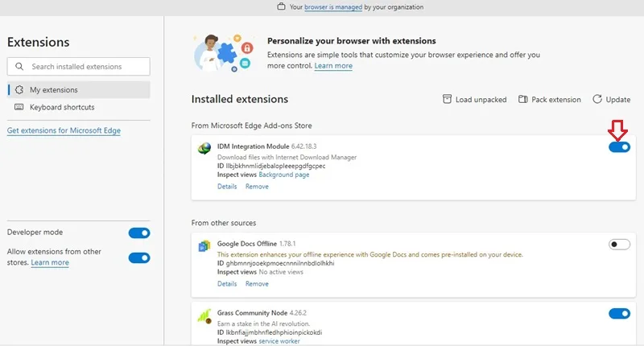644x346 pixels.
Task: Click the Load unpacked box icon
Action: (447, 99)
